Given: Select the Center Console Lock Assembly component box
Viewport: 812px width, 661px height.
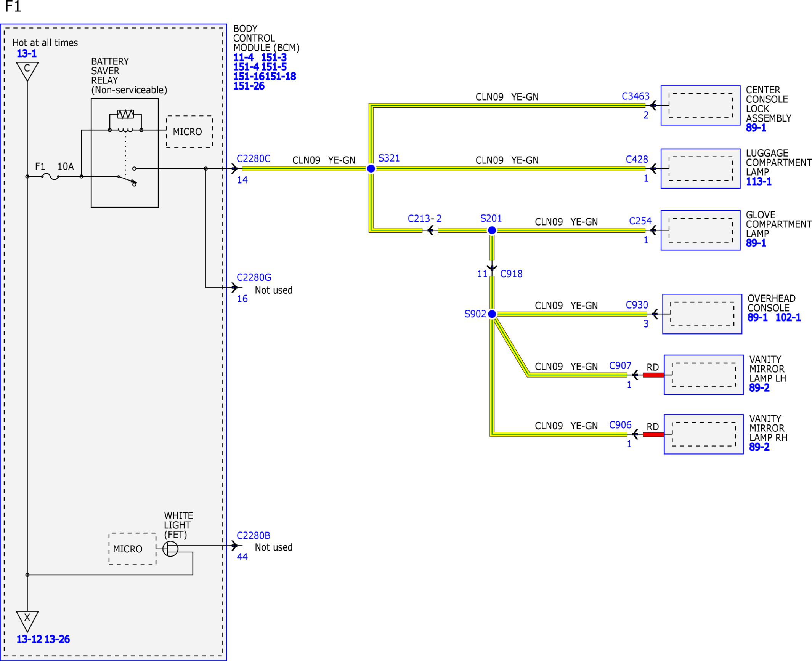Looking at the screenshot, I should coord(700,105).
